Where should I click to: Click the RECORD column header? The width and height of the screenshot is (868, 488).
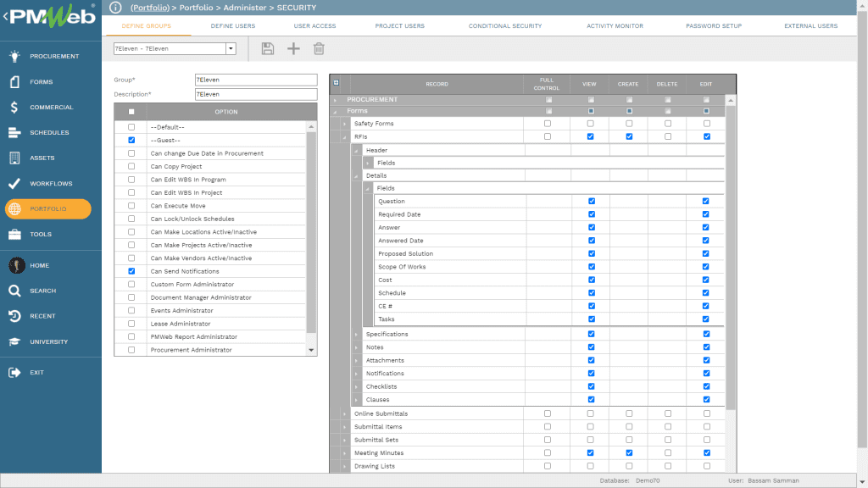pyautogui.click(x=437, y=84)
